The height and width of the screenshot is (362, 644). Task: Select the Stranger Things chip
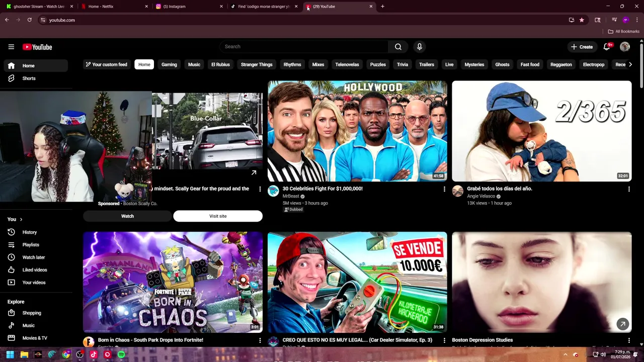(257, 64)
